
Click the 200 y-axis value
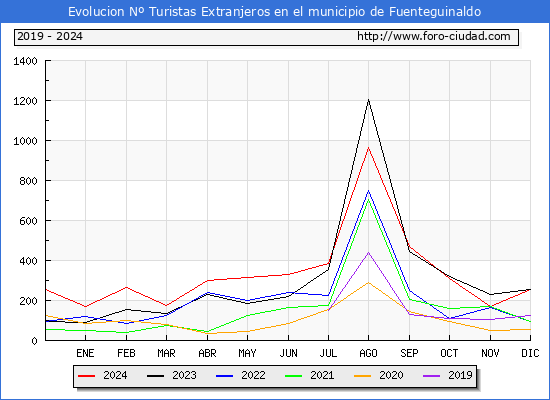(x=28, y=301)
